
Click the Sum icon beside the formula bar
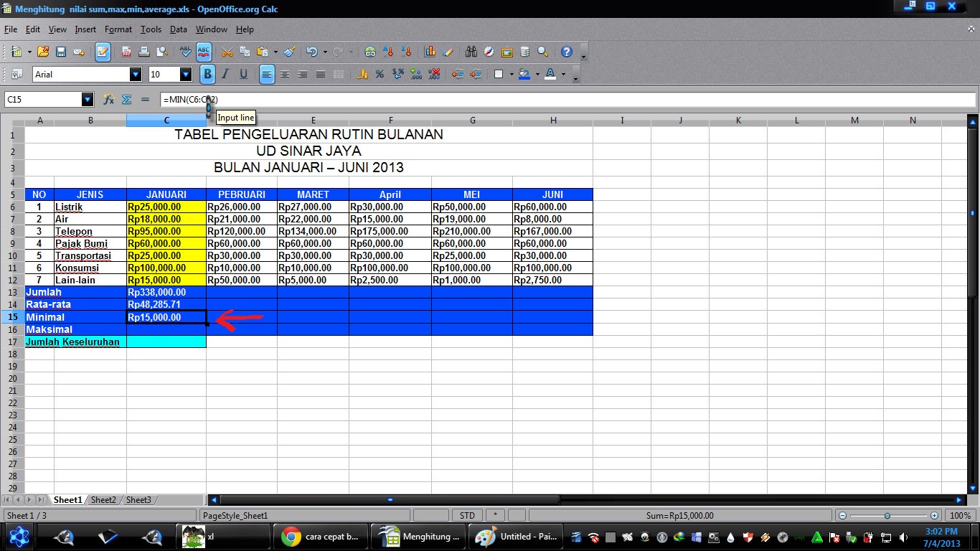127,99
